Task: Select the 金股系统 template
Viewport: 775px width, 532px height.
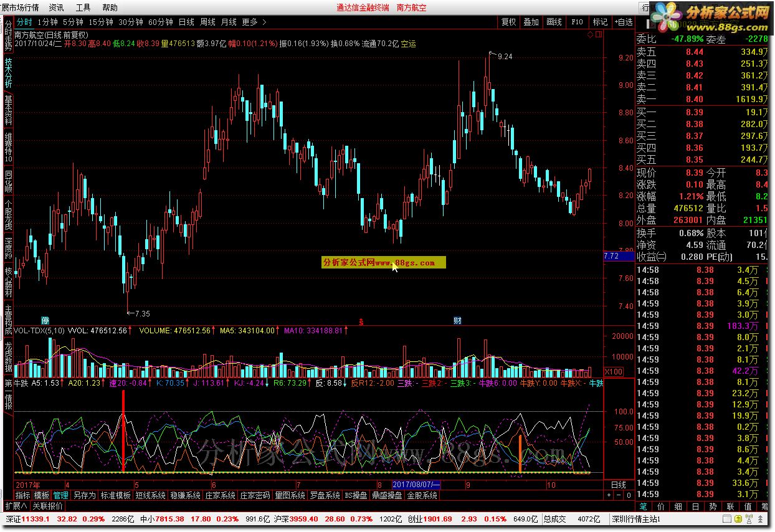Action: [x=423, y=495]
